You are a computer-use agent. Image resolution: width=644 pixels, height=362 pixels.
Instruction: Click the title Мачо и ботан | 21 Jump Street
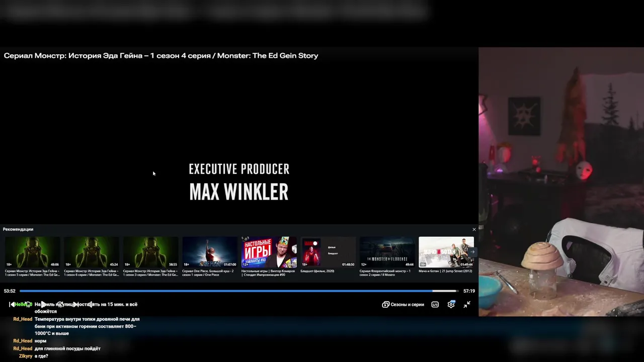(445, 271)
